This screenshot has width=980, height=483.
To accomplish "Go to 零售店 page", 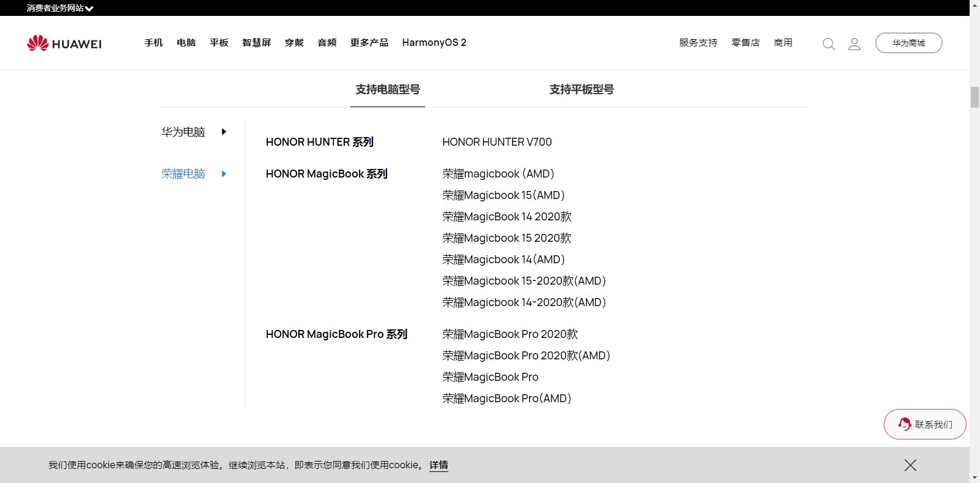I will [x=745, y=43].
